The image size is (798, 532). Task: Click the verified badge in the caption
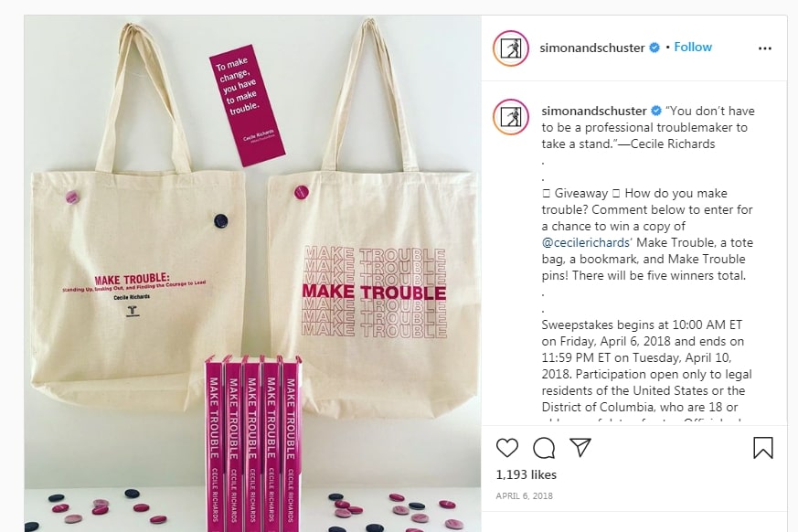(x=656, y=111)
